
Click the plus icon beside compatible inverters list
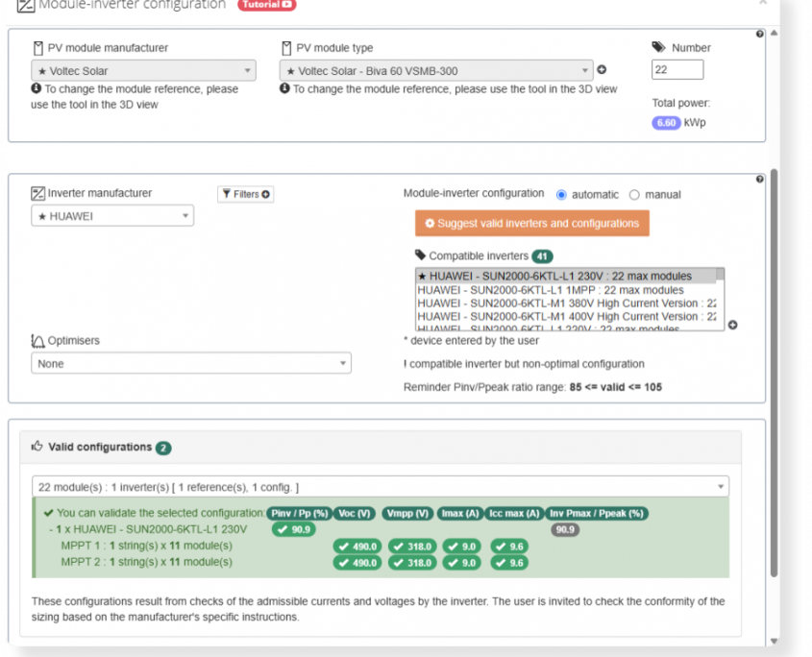733,325
